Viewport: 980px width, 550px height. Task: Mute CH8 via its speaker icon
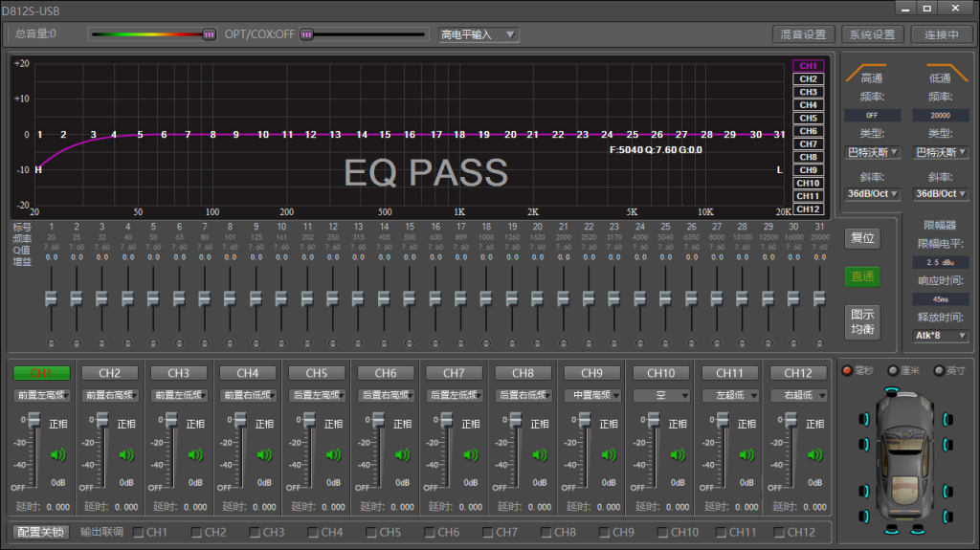[x=540, y=455]
